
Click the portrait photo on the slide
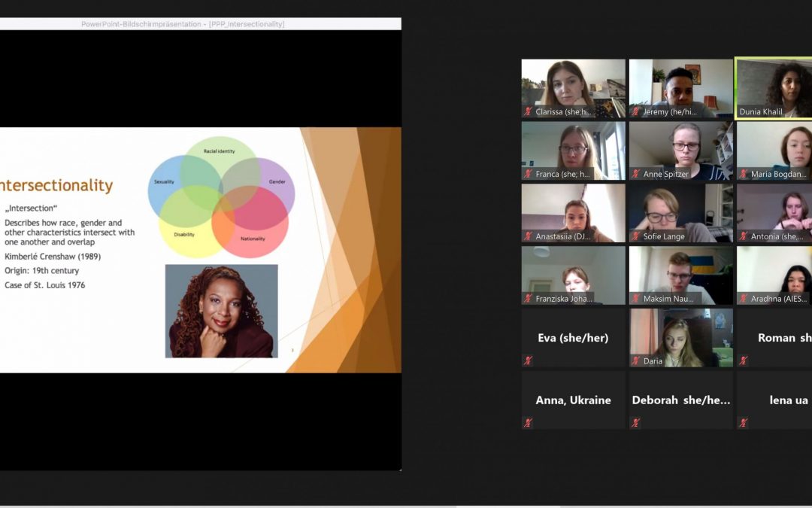point(221,311)
